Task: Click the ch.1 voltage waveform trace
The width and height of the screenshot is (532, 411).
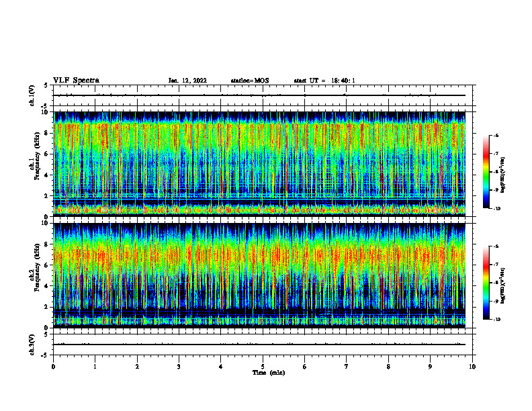Action: click(x=259, y=95)
